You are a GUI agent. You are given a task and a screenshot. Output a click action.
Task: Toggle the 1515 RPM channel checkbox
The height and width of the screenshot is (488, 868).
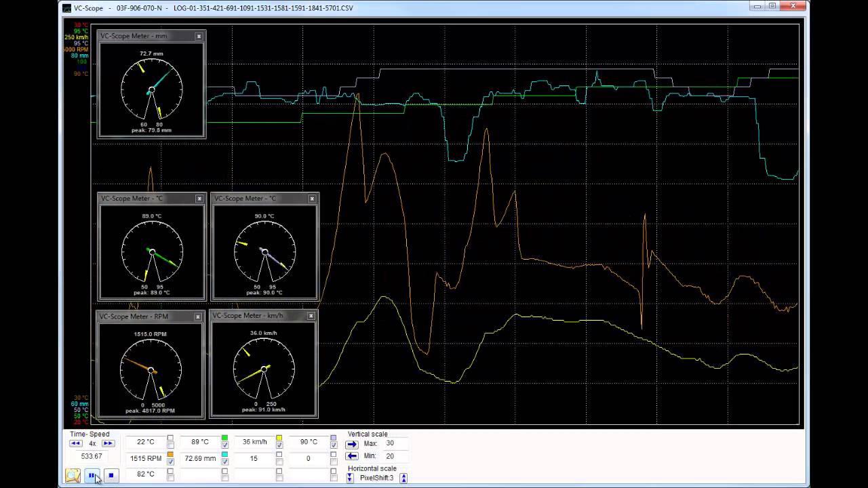point(170,462)
